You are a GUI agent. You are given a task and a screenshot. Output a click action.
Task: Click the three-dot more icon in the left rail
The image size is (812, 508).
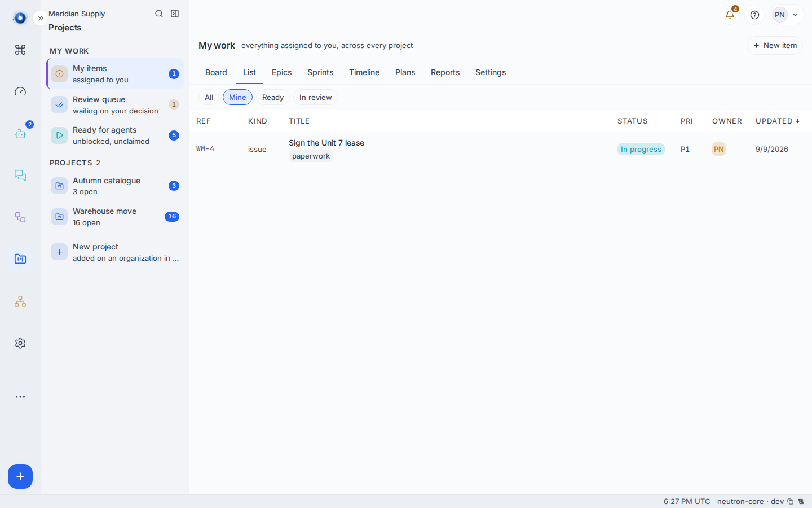20,397
